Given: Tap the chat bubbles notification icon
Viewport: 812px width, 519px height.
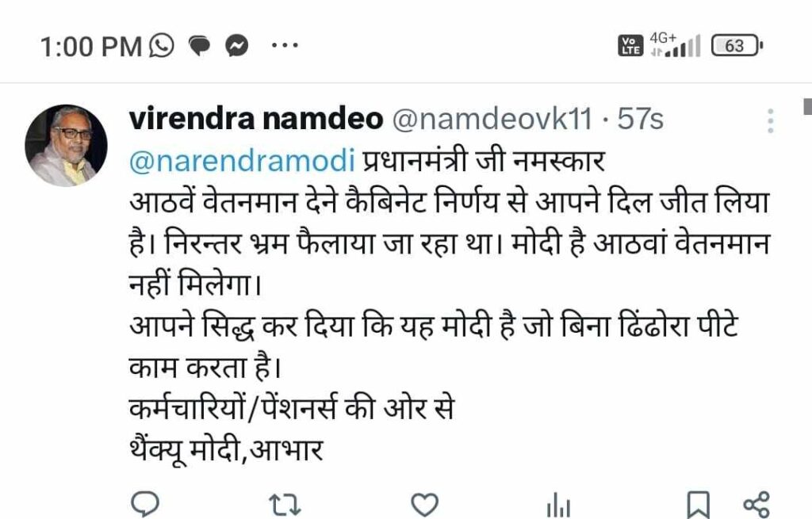Looking at the screenshot, I should point(199,46).
